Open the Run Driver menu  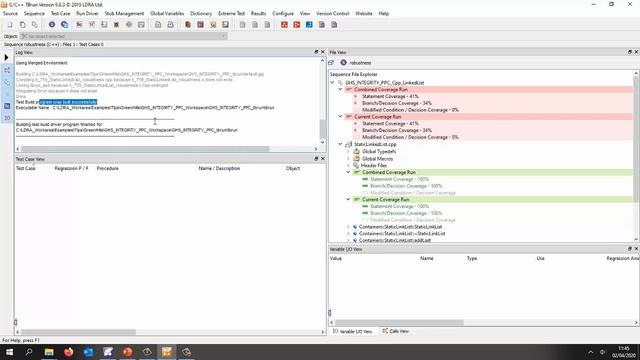87,13
